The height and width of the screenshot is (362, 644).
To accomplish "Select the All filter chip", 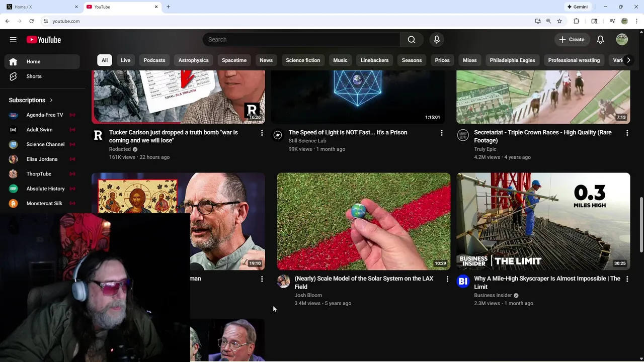I will pos(105,60).
